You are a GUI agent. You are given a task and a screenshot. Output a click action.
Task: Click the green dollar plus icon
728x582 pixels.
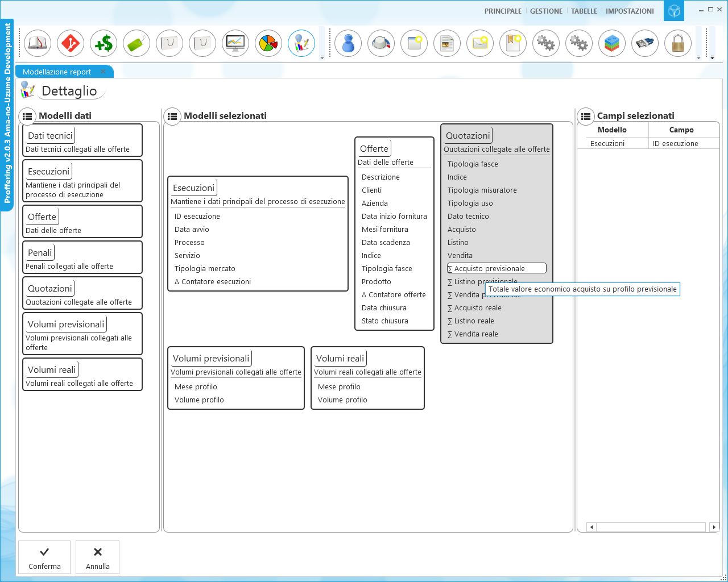(x=104, y=43)
